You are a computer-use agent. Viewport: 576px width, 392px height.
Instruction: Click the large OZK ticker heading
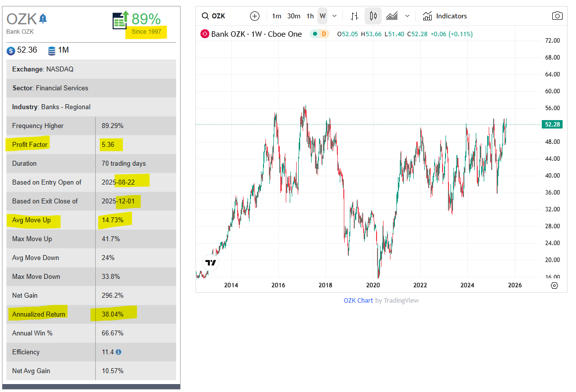pyautogui.click(x=22, y=19)
